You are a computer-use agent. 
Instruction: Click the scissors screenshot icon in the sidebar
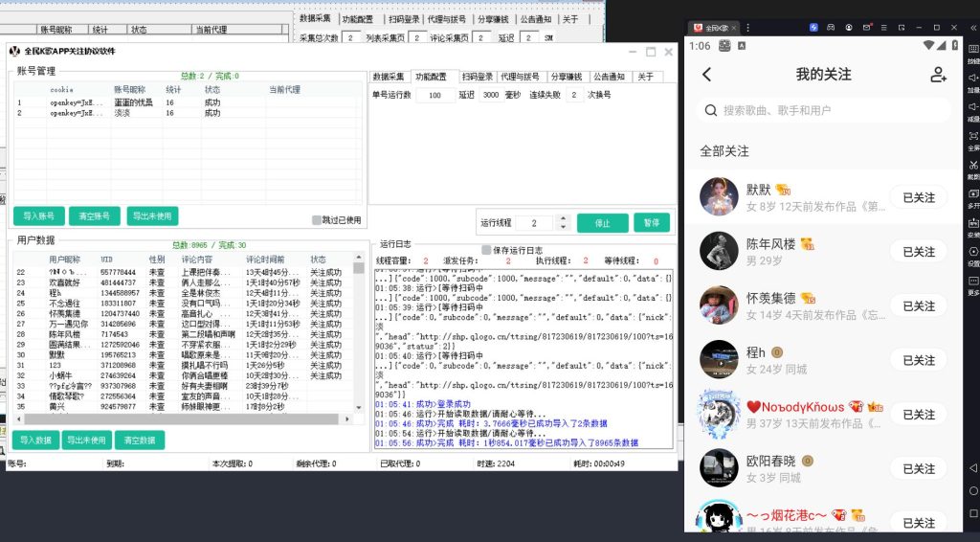point(972,165)
